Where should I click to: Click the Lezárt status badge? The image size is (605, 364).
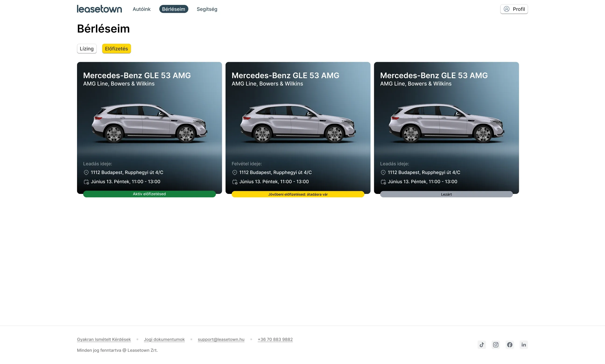[x=446, y=194]
